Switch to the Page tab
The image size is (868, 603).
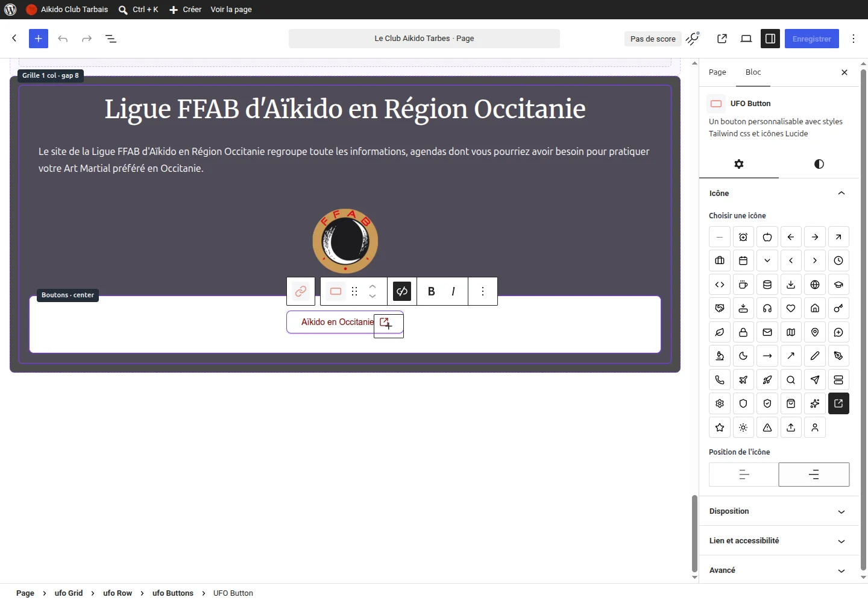[x=717, y=72]
